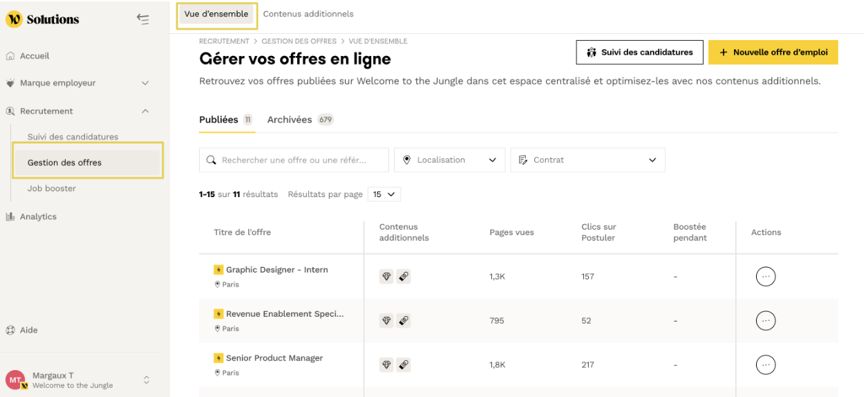Click the Suivi des candidatures button
Screen dimensions: 868x397
pyautogui.click(x=639, y=53)
